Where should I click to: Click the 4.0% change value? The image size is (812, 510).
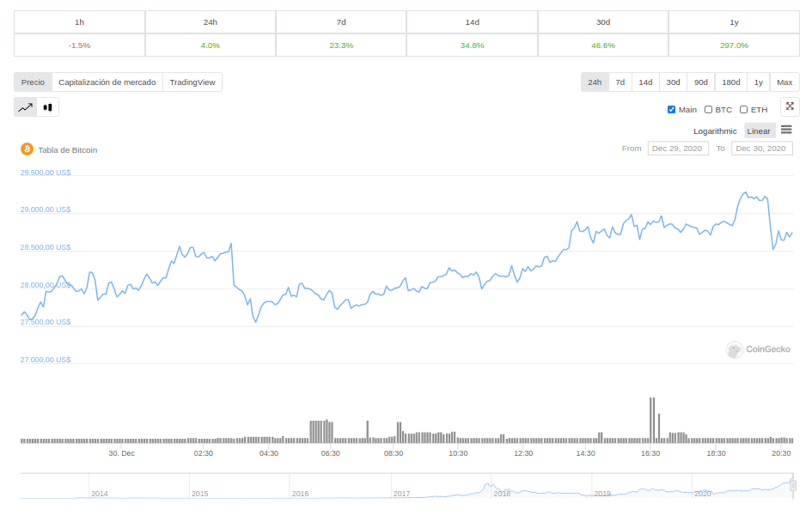pos(211,46)
